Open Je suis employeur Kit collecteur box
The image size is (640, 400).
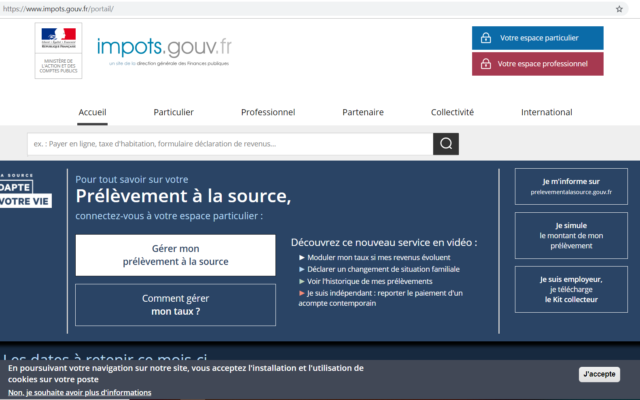(x=571, y=289)
